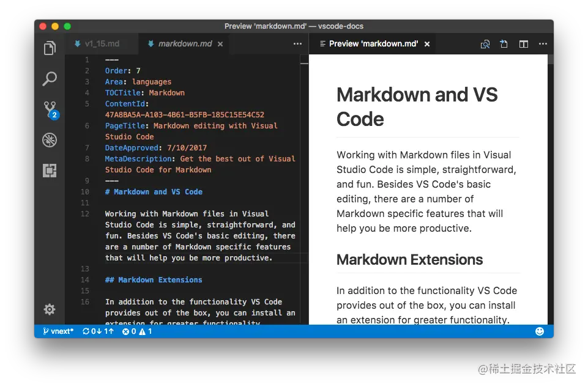
Task: Click 'Markdown Extensions' preview heading
Action: pos(409,260)
